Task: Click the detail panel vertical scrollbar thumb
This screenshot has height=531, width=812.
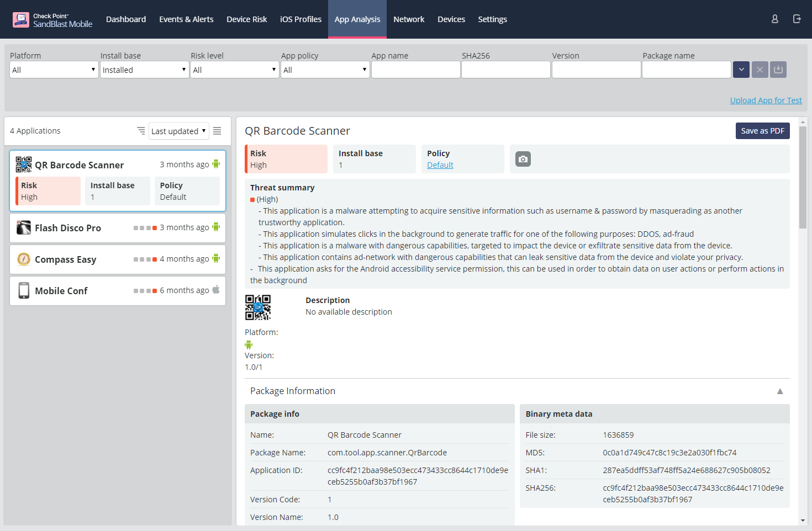Action: click(803, 177)
